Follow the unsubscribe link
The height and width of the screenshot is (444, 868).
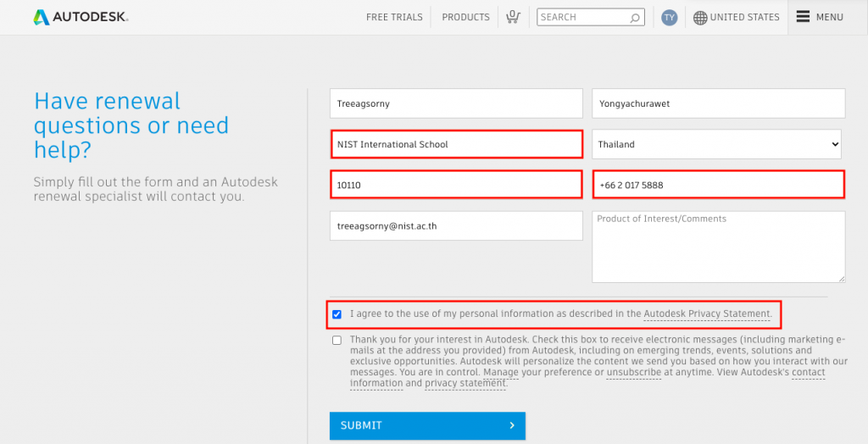(x=632, y=372)
